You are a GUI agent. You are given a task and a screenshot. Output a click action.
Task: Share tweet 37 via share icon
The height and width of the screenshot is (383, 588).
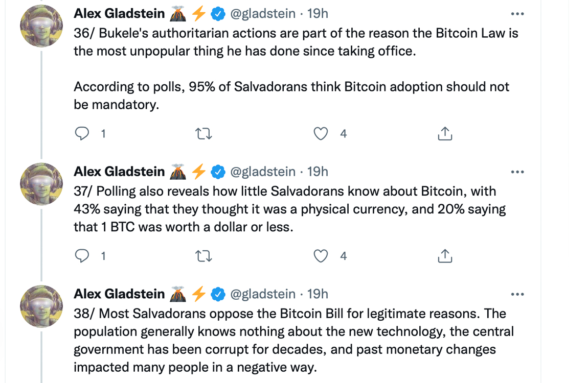pos(445,256)
